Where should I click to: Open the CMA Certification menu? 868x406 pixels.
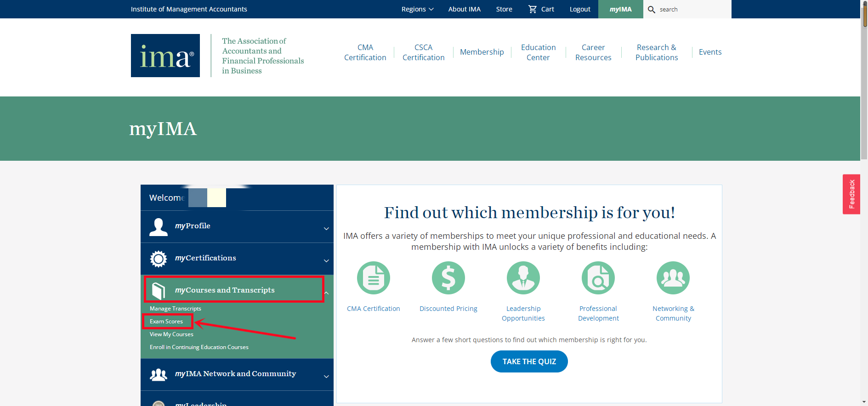pyautogui.click(x=365, y=52)
